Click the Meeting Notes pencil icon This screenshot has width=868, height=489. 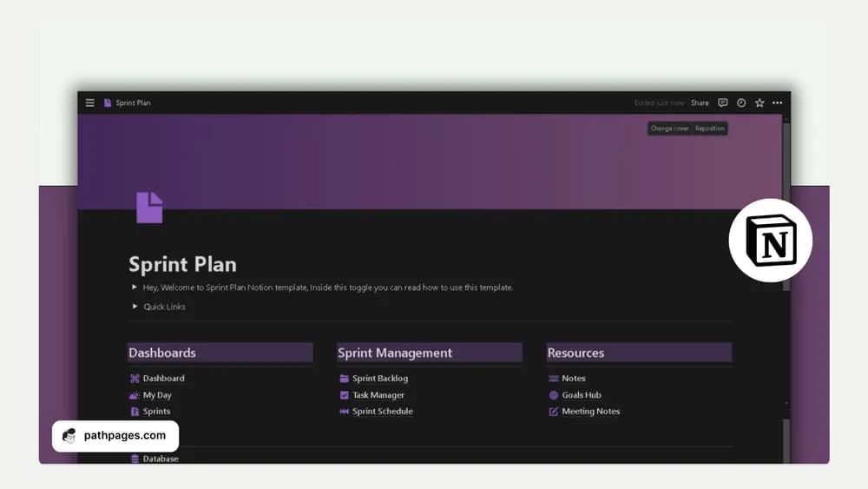tap(554, 412)
